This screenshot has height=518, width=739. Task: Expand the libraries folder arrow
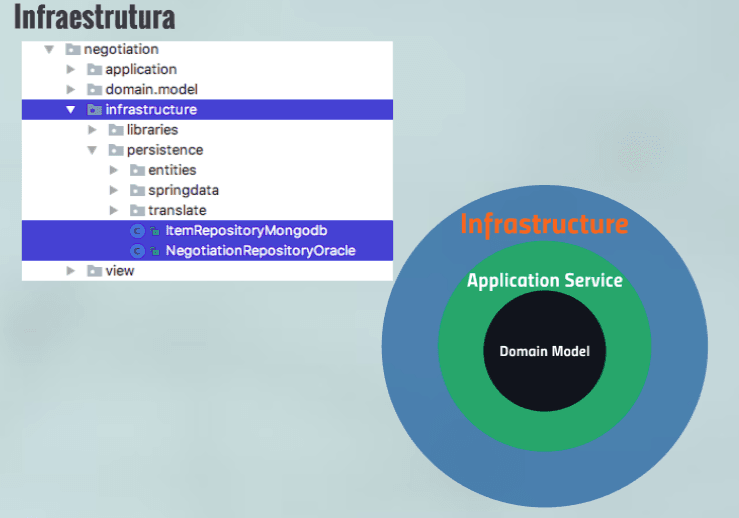pos(92,130)
